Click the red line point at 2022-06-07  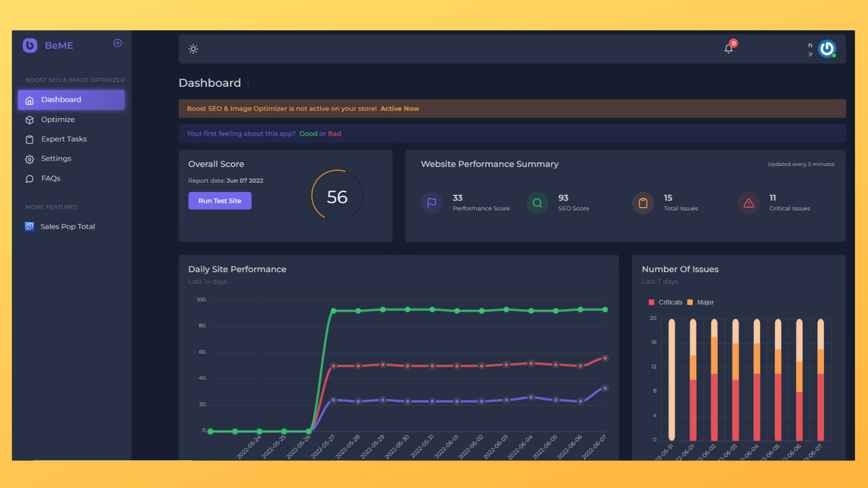pos(605,358)
